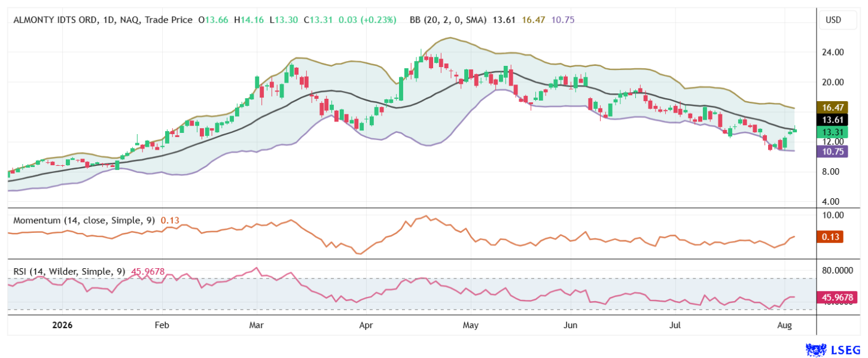Click the Apr date axis label

366,325
